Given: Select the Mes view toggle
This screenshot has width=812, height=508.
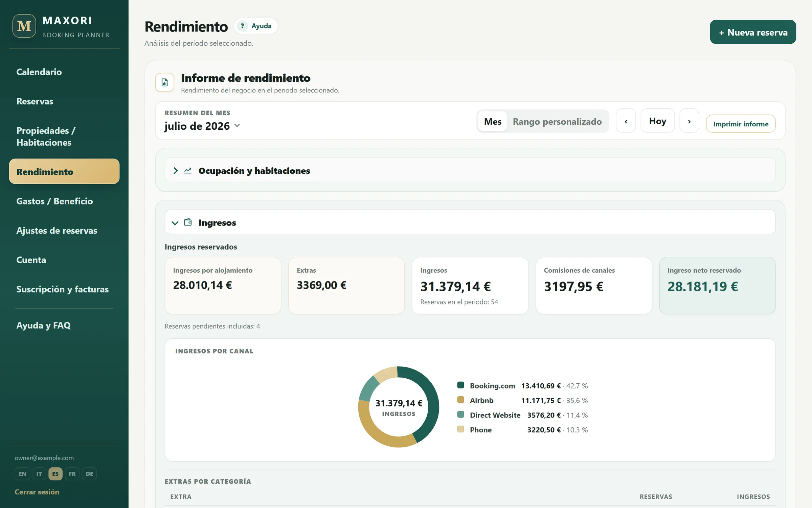Looking at the screenshot, I should click(x=493, y=121).
